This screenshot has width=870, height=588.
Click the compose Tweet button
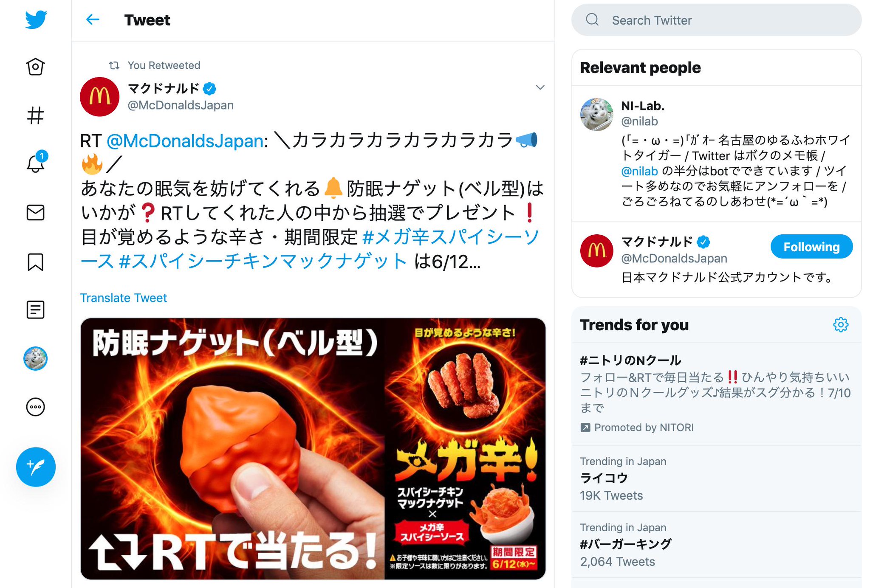[x=36, y=467]
